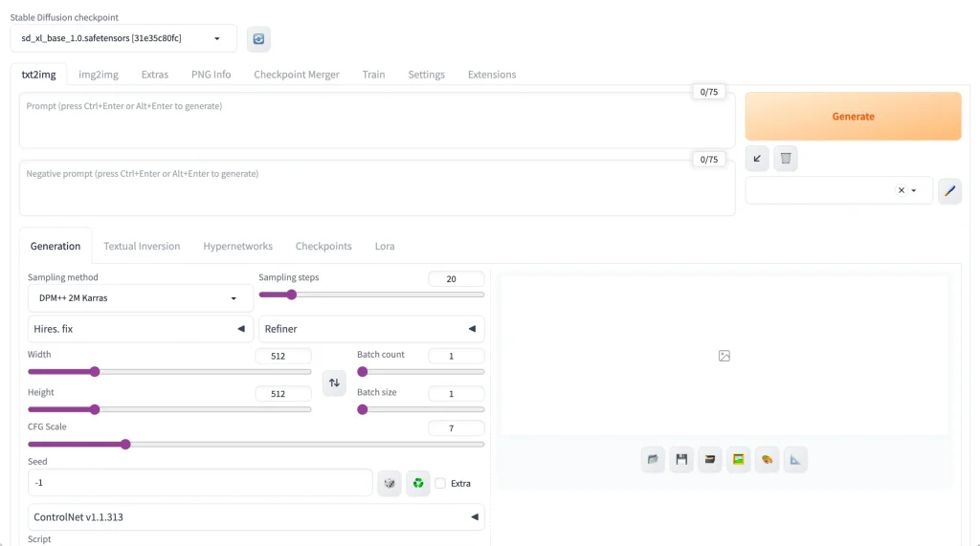Save image using the floppy disk icon
The height and width of the screenshot is (546, 980).
click(681, 460)
